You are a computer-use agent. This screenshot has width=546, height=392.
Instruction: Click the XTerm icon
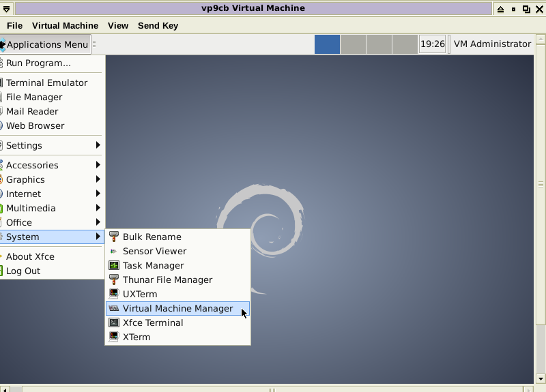point(114,337)
